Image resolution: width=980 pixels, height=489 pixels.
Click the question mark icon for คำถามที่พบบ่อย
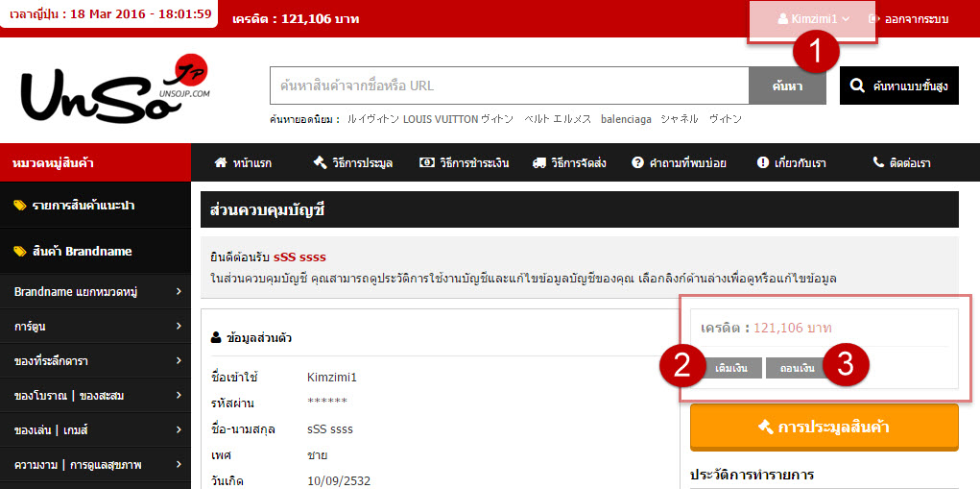point(637,162)
